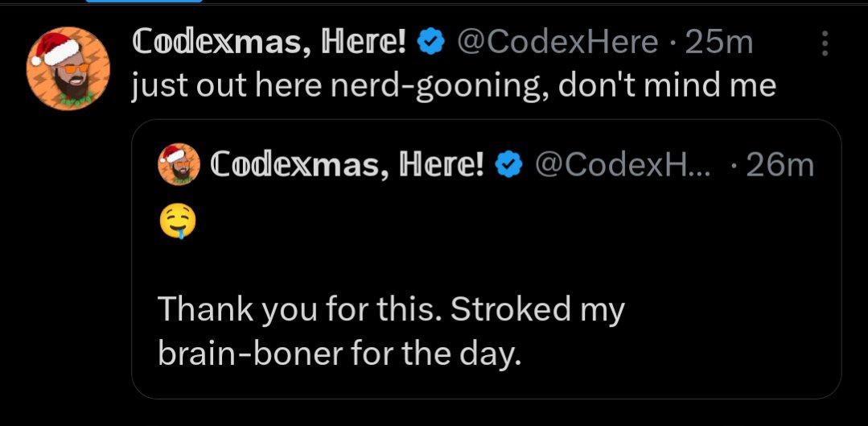The width and height of the screenshot is (868, 426).
Task: Click the blue active tab indicator at top
Action: (x=144, y=1)
